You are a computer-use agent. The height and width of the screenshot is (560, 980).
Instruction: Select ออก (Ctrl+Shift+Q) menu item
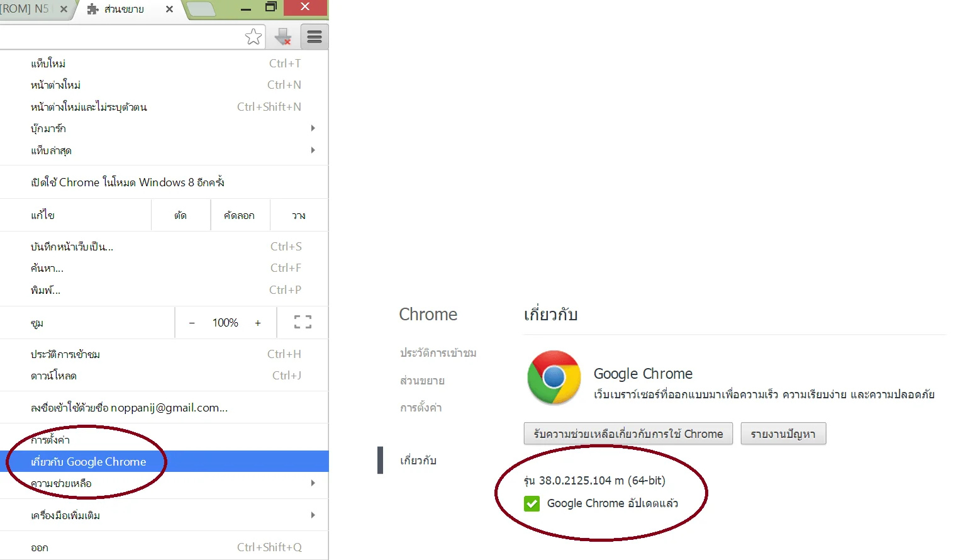click(x=164, y=547)
